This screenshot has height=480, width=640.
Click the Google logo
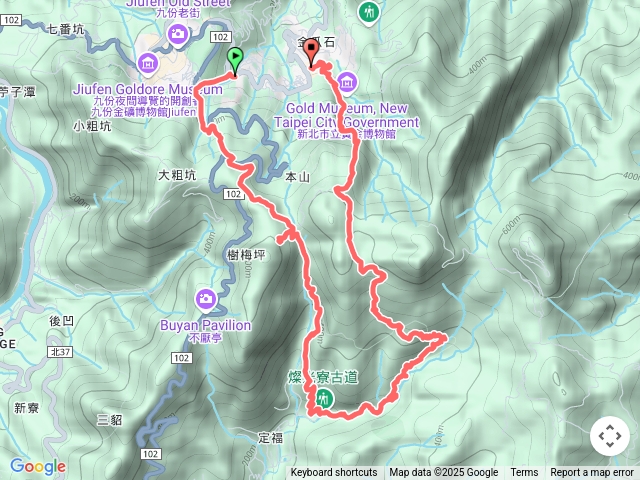pos(38,466)
